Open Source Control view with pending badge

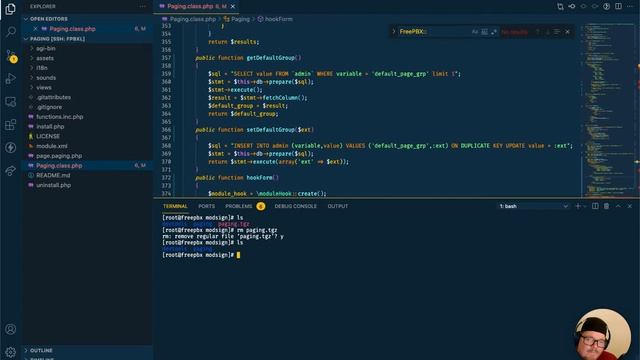click(x=11, y=56)
